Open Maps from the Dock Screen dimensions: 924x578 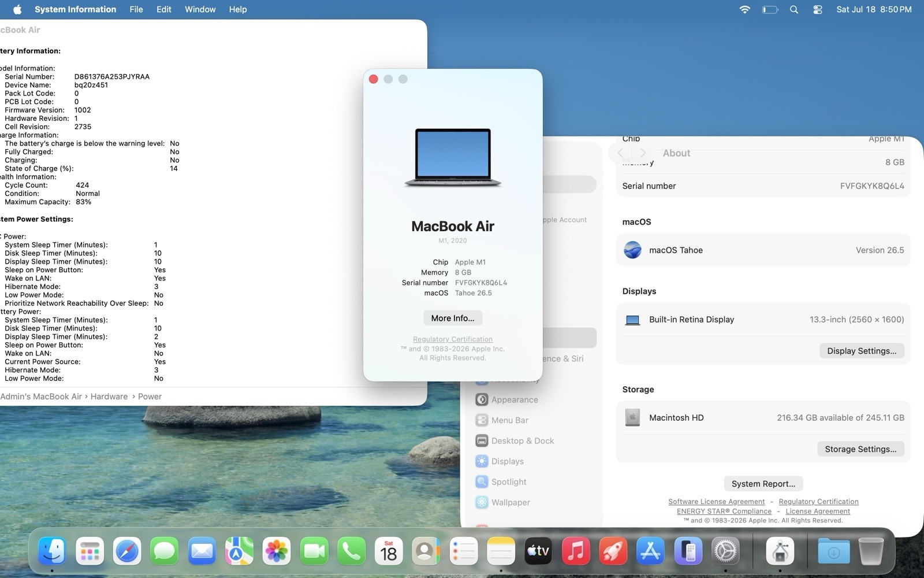point(239,551)
